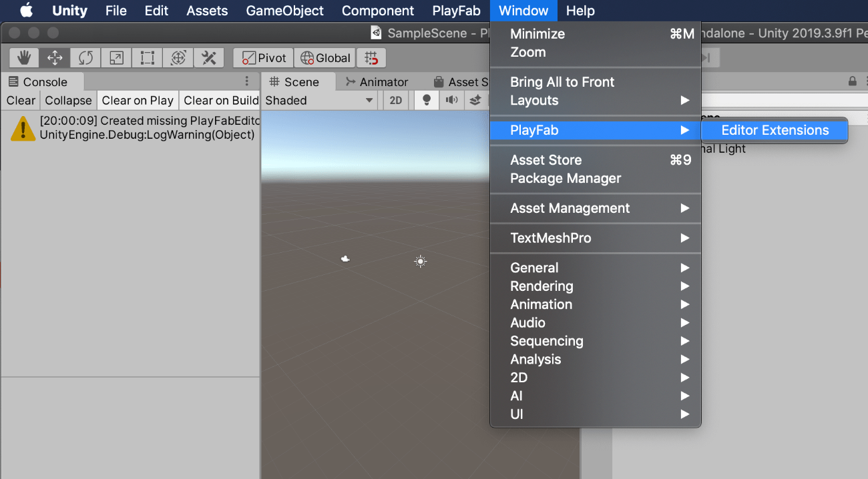
Task: Choose Editor Extensions from PlayFab submenu
Action: click(775, 130)
